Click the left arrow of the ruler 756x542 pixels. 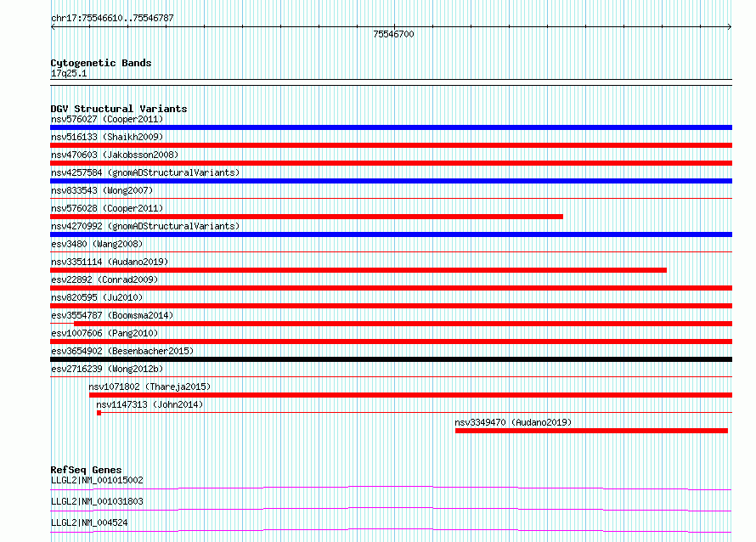tap(53, 27)
